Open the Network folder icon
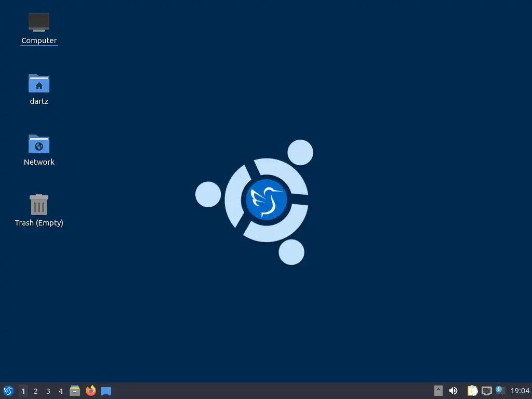 pos(38,144)
